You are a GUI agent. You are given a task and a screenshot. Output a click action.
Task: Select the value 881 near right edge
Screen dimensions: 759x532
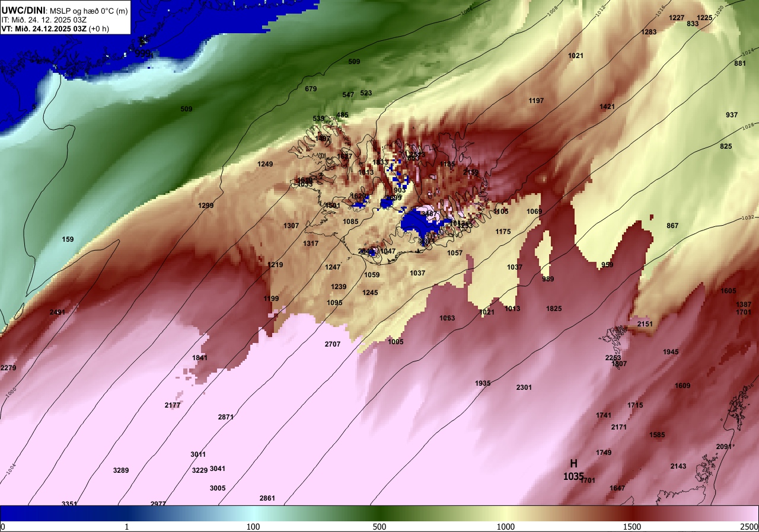coord(740,63)
